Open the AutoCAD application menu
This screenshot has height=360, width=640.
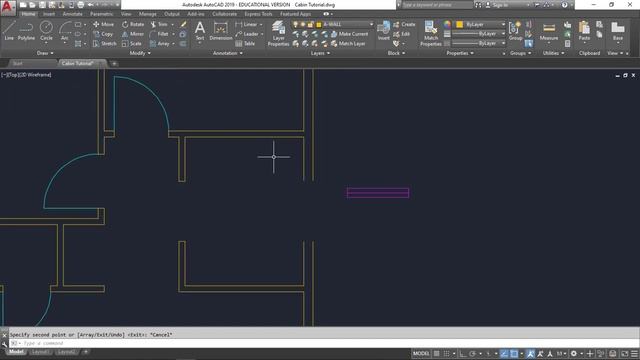8,8
